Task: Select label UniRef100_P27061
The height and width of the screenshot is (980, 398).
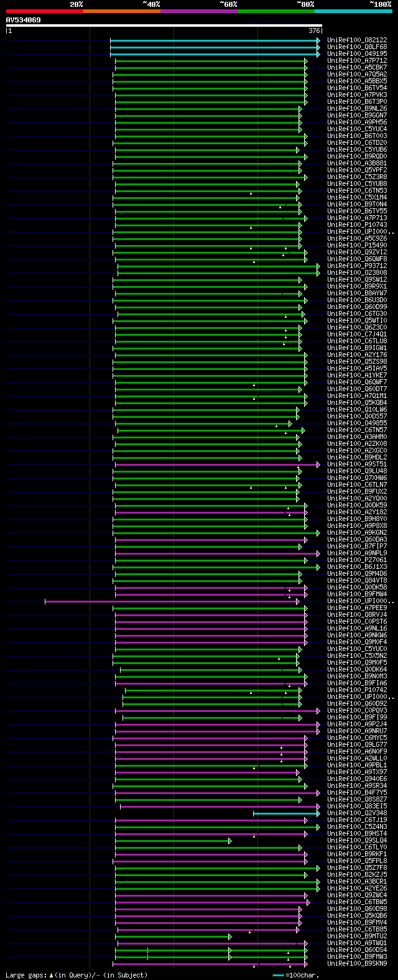Action: pyautogui.click(x=357, y=560)
